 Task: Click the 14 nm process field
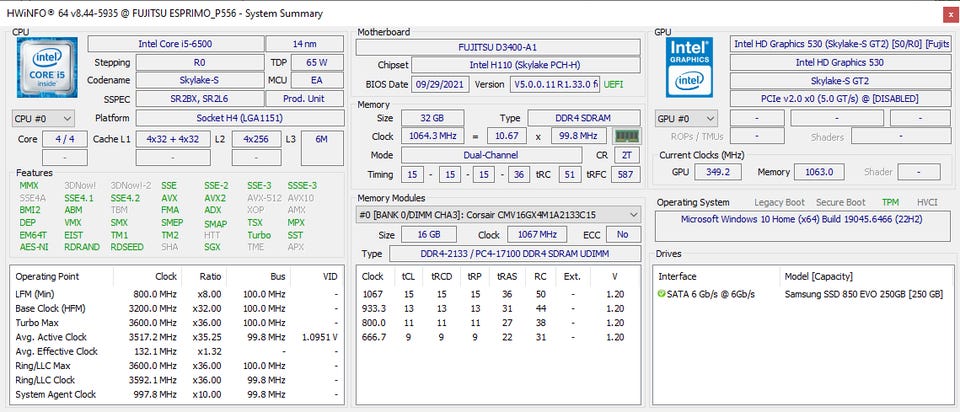(305, 43)
